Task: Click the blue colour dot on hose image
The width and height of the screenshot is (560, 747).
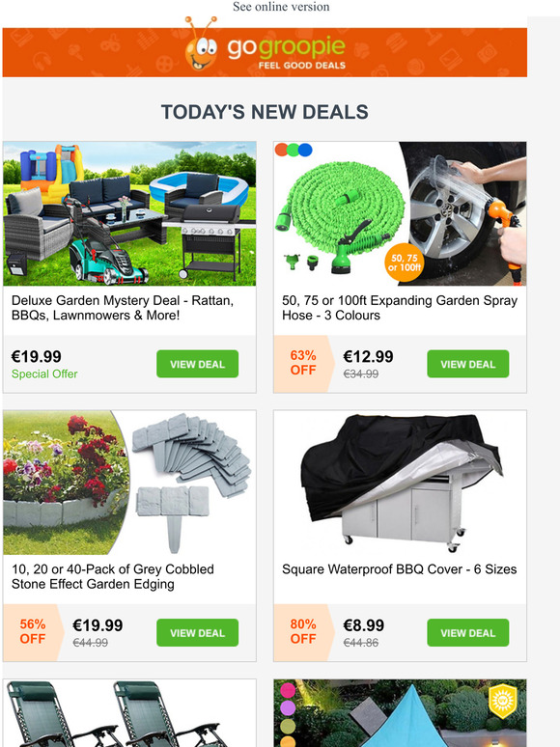Action: 305,150
